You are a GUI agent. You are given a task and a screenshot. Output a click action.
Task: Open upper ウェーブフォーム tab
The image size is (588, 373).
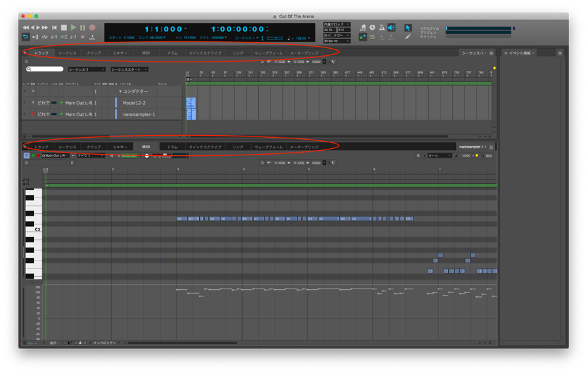[269, 53]
